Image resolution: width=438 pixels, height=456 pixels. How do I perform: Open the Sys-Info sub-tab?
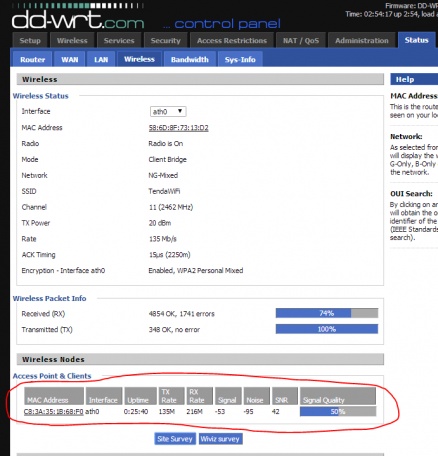click(240, 59)
